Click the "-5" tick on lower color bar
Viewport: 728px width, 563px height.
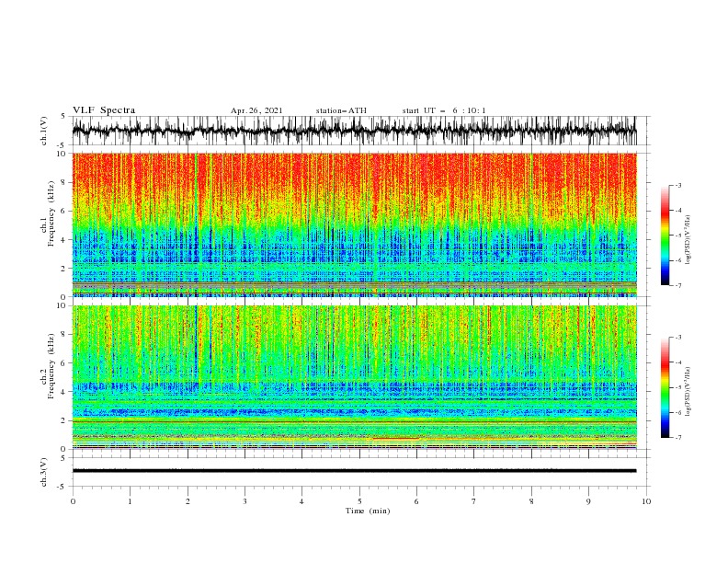[678, 387]
